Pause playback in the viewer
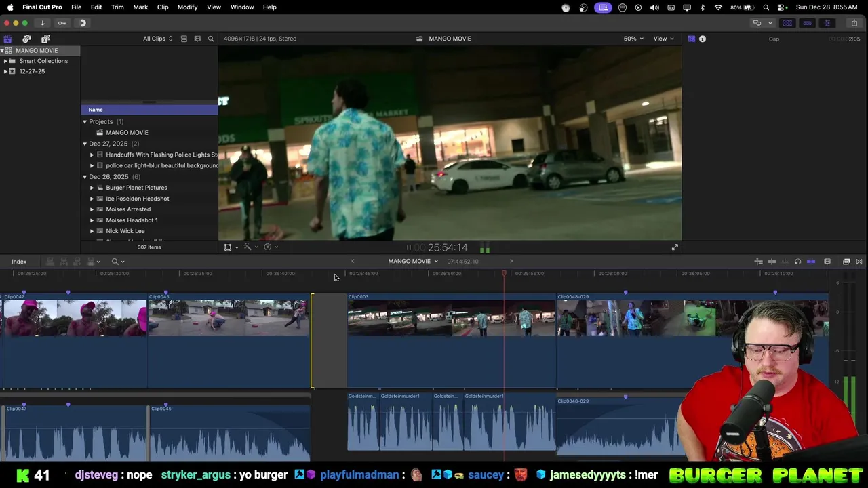The height and width of the screenshot is (488, 868). 408,247
